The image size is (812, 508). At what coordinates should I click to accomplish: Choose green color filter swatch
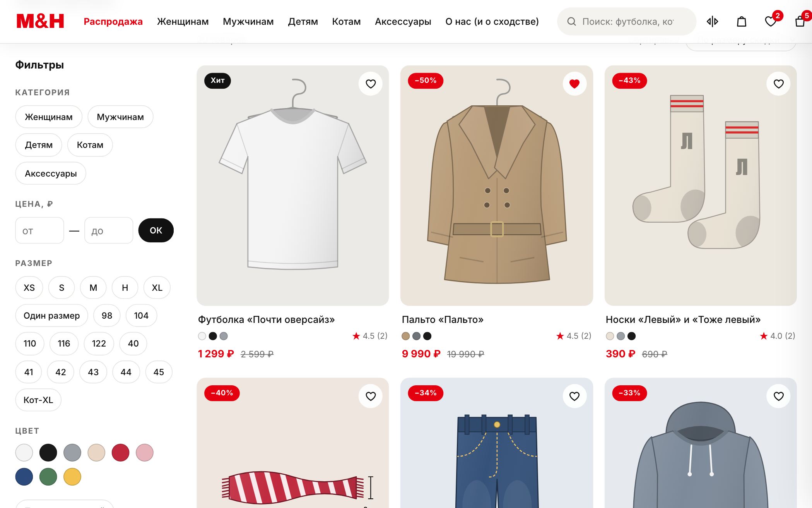48,477
